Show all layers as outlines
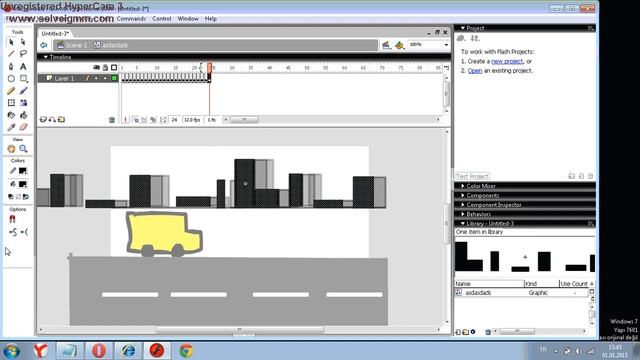Viewport: 640px width, 360px height. [x=114, y=67]
